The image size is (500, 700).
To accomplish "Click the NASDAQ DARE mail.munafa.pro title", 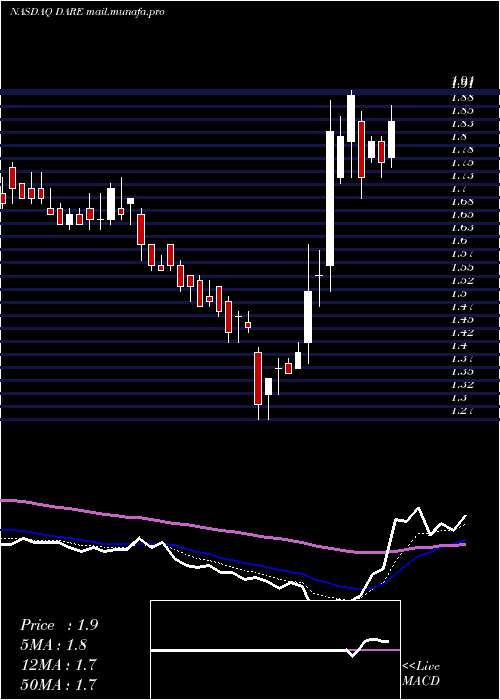I will (87, 12).
